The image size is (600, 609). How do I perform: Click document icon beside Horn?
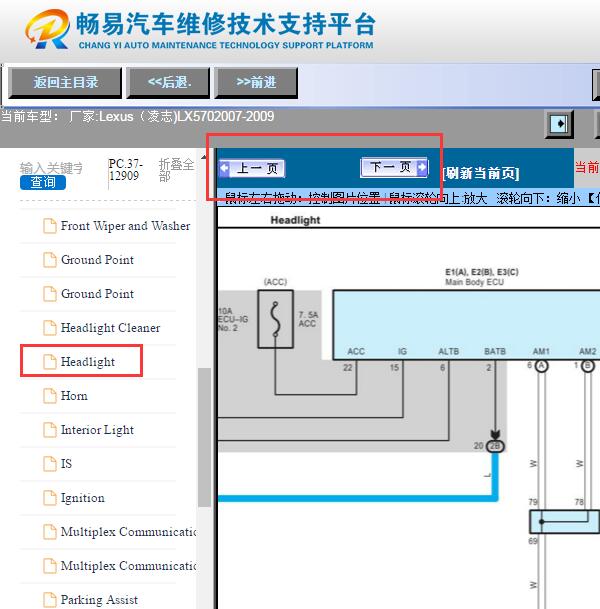point(50,396)
